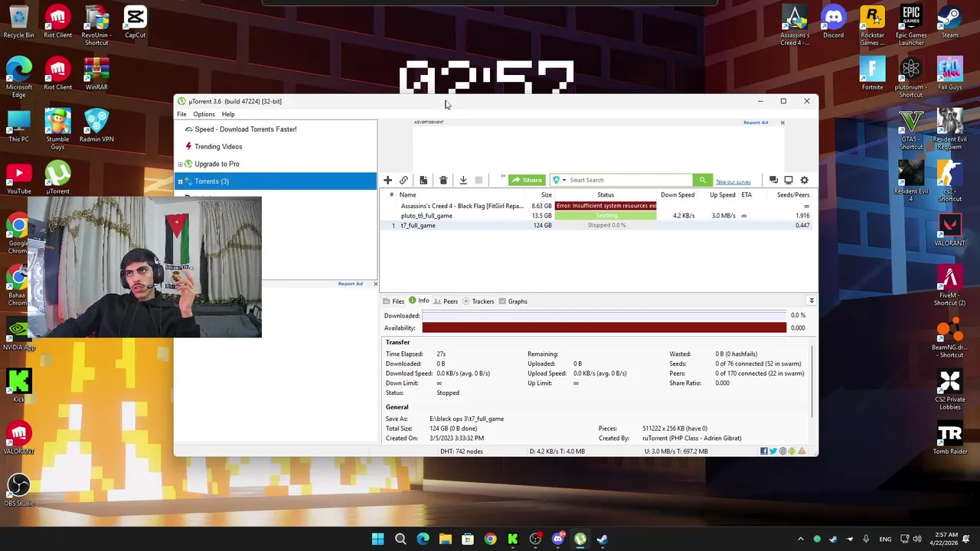980x551 pixels.
Task: Switch to the Graphs tab
Action: pyautogui.click(x=513, y=302)
